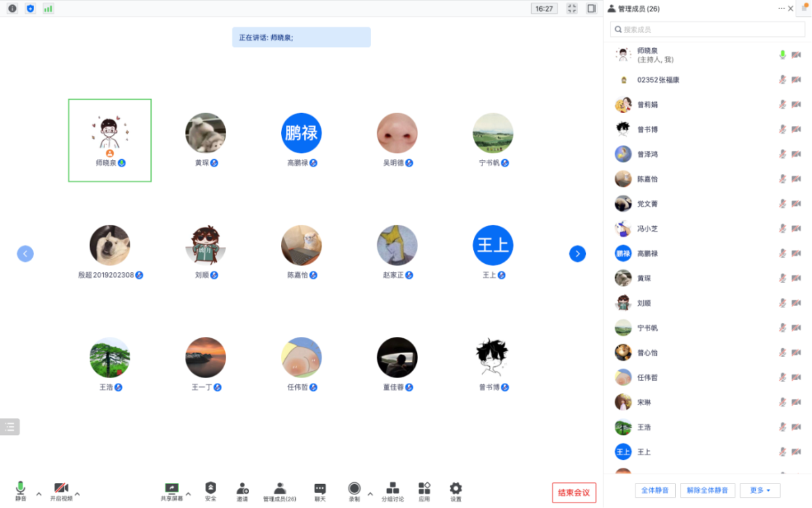Open 管理成员(26) in the bottom toolbar
The width and height of the screenshot is (812, 508).
(x=279, y=491)
